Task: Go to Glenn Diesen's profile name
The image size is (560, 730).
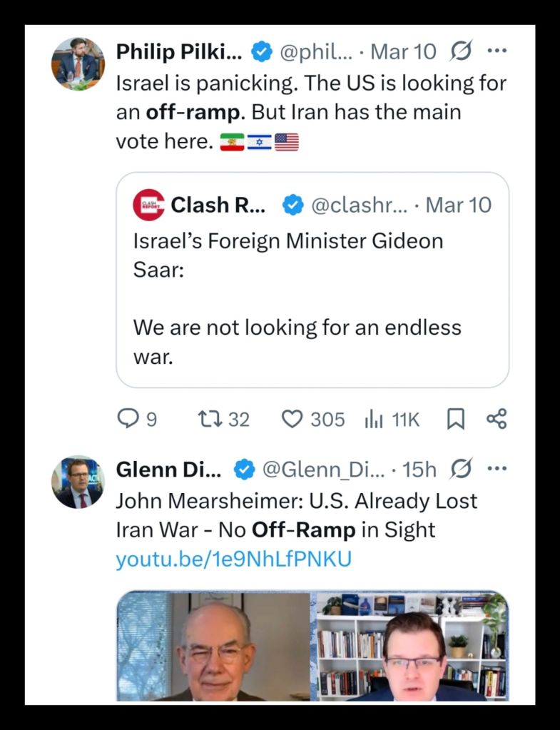Action: click(168, 469)
